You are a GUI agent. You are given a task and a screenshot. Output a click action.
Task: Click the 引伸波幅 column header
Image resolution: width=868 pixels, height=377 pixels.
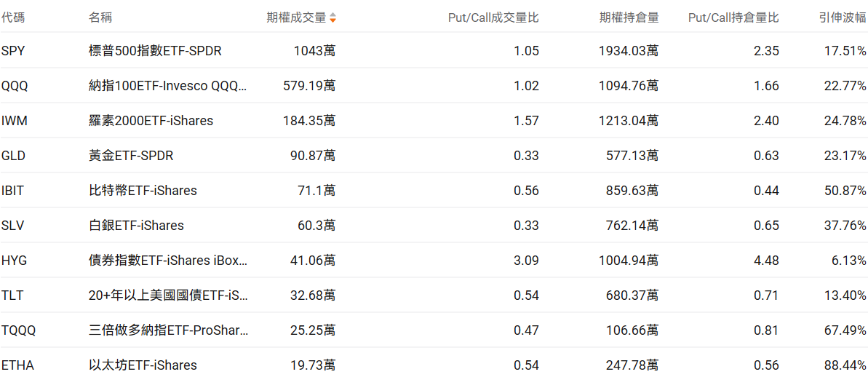842,17
